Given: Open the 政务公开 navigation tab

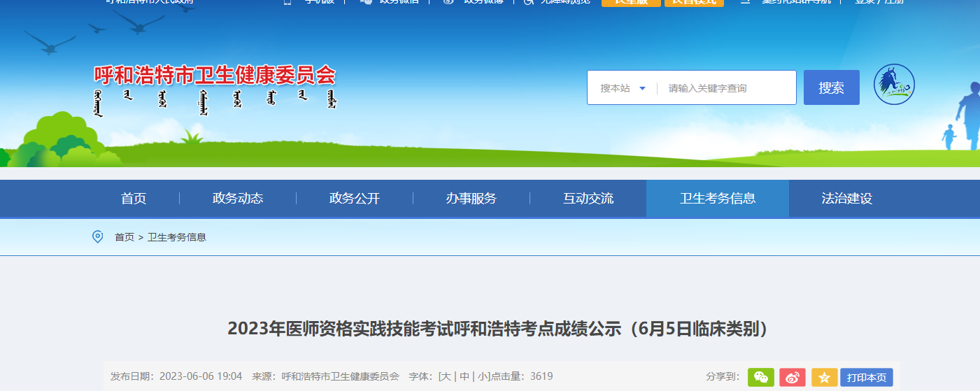Looking at the screenshot, I should pyautogui.click(x=355, y=199).
